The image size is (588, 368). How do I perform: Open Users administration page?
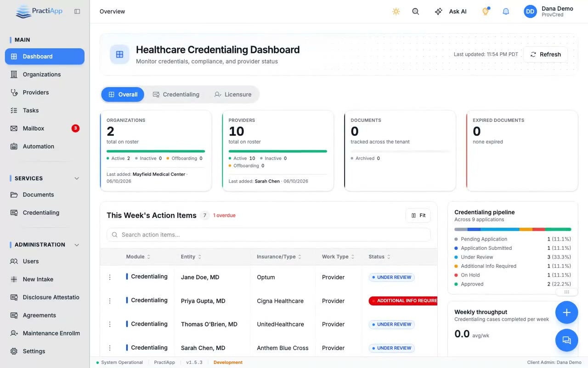coord(45,261)
